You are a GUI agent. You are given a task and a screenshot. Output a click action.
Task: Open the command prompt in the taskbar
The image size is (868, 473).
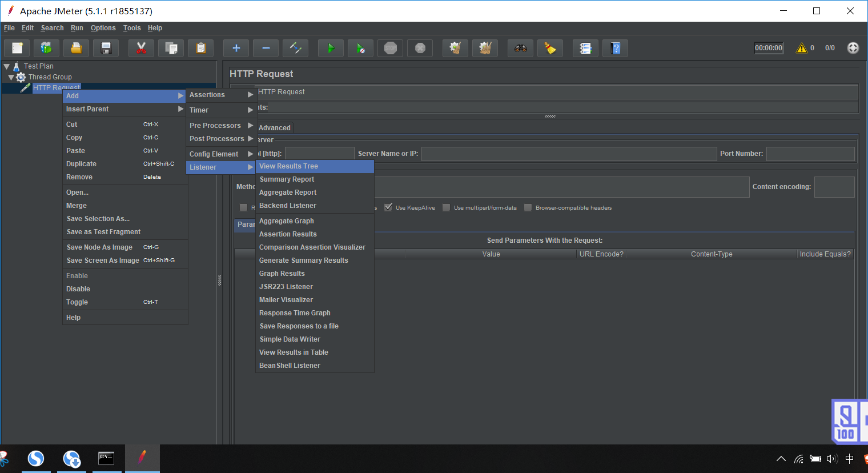[x=106, y=458]
